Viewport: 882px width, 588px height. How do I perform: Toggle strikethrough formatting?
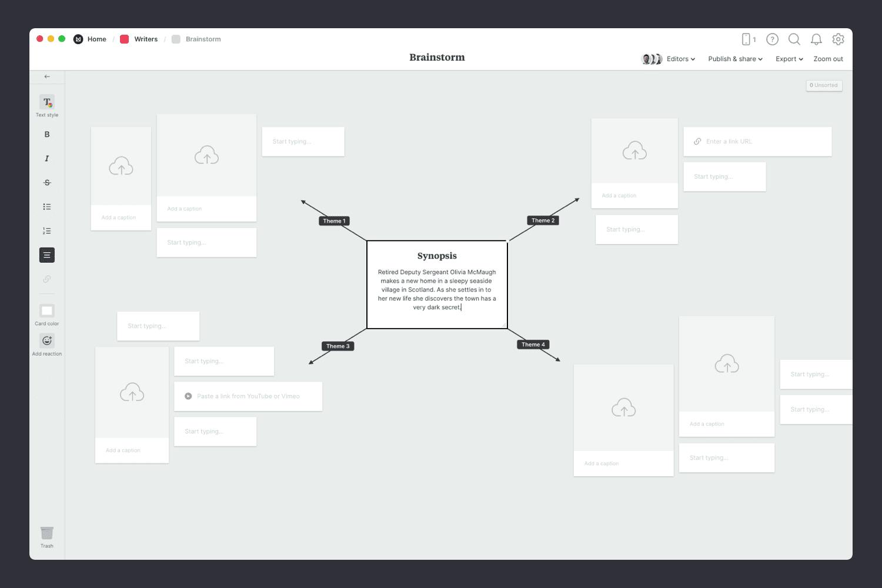(x=47, y=183)
